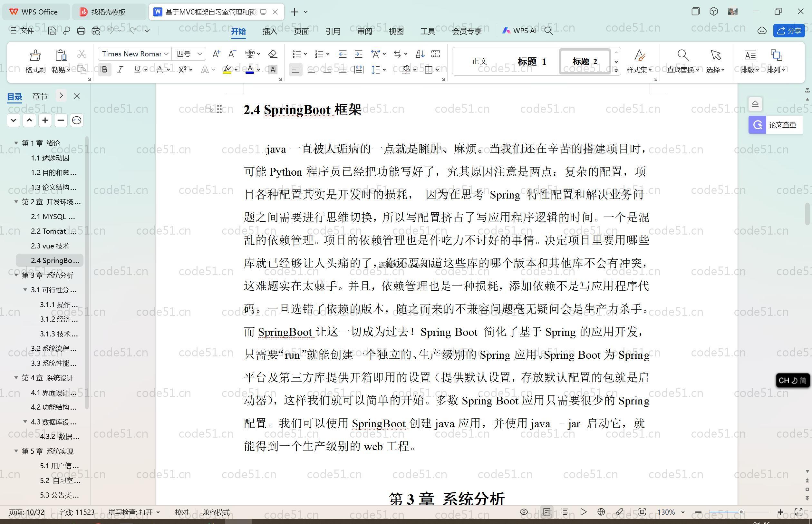812x524 pixels.
Task: Click 校对 in status bar
Action: pyautogui.click(x=181, y=512)
